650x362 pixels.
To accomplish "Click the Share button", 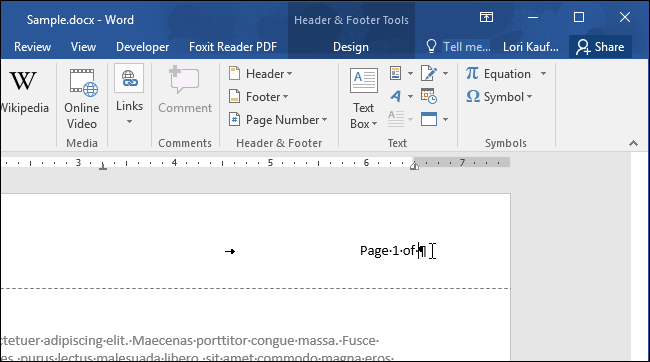I will (x=600, y=47).
